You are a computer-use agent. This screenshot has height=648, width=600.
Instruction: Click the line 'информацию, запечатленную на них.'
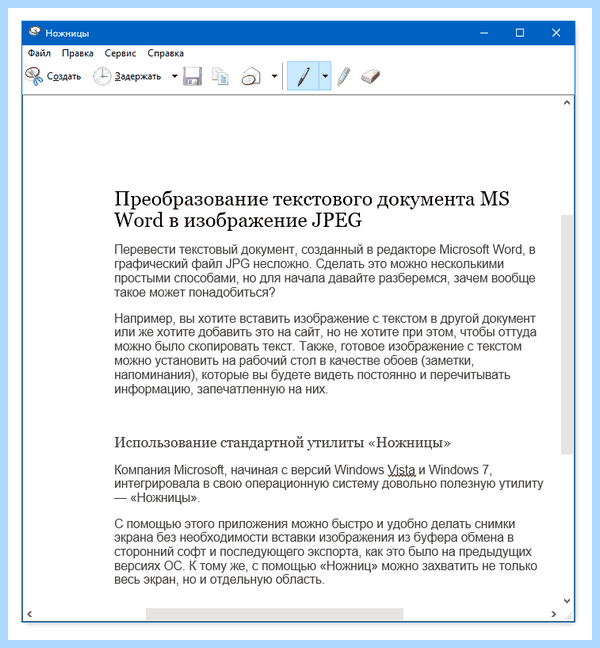click(x=221, y=389)
